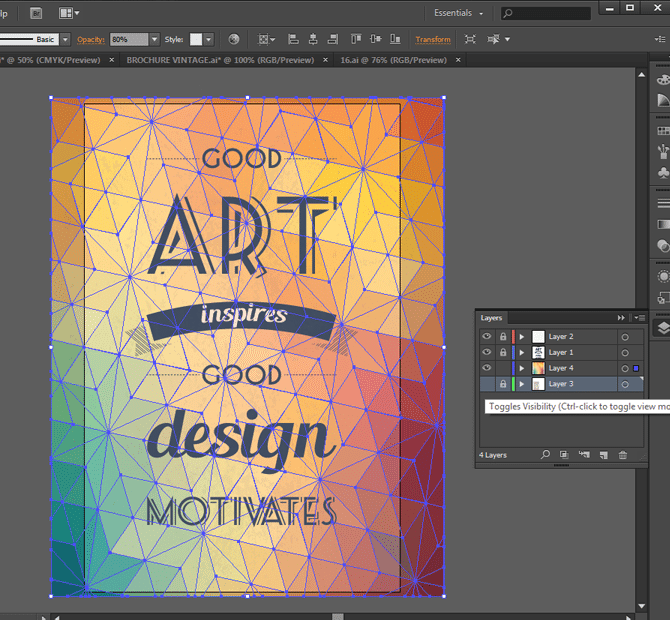Switch to the 16.ai document tab
Image resolution: width=670 pixels, height=620 pixels.
pos(393,60)
